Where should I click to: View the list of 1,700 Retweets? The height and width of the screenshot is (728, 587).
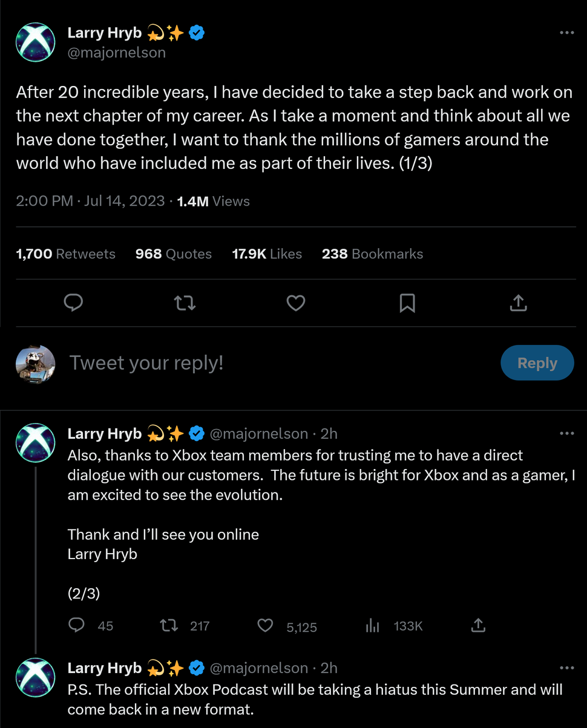click(65, 254)
